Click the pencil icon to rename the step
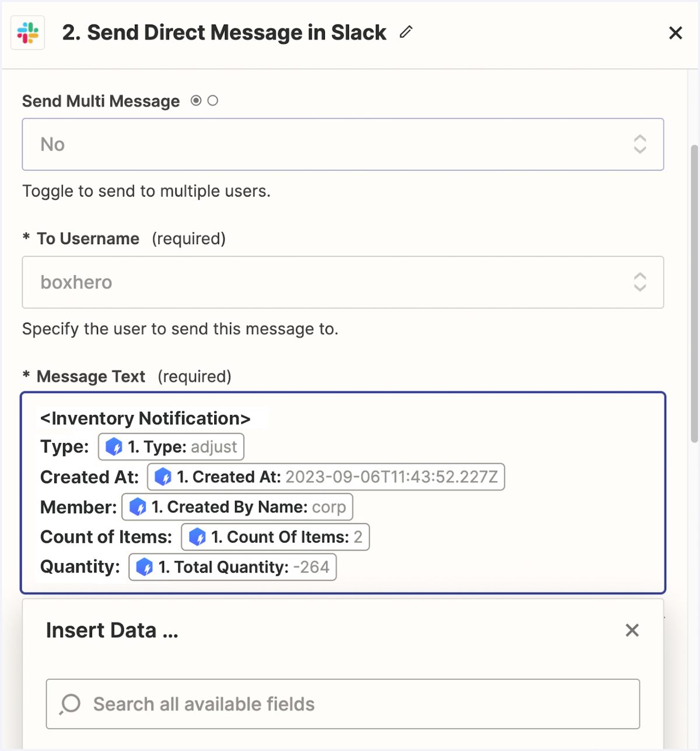The image size is (700, 751). pyautogui.click(x=405, y=34)
